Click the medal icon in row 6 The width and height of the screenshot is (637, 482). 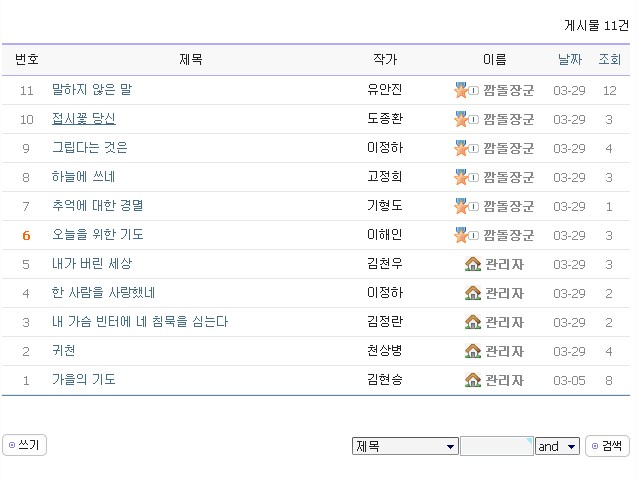pyautogui.click(x=462, y=235)
